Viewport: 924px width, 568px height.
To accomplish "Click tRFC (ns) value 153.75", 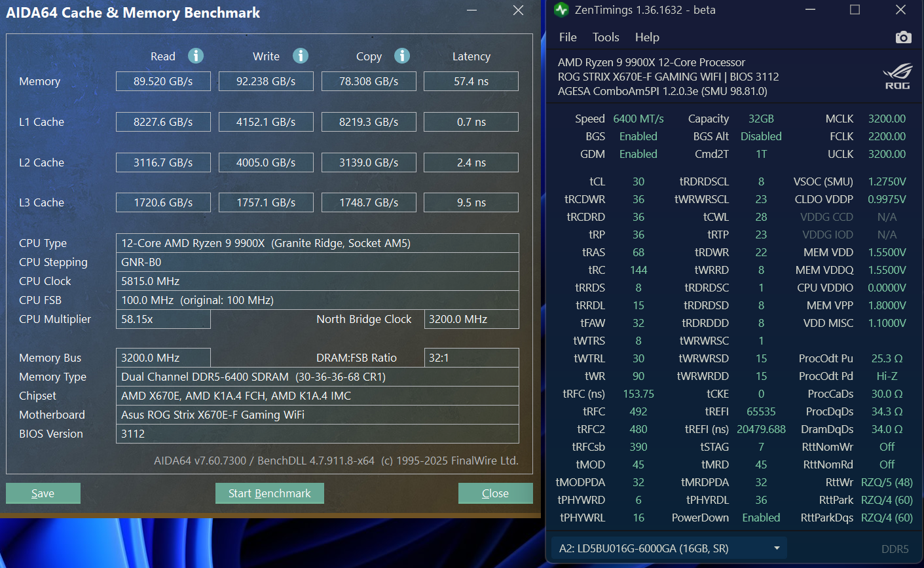I will tap(638, 394).
